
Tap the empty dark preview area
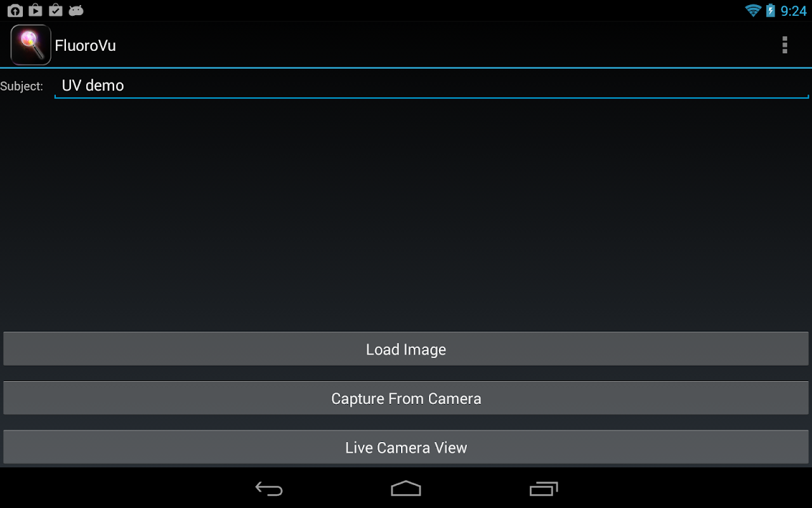(x=406, y=215)
